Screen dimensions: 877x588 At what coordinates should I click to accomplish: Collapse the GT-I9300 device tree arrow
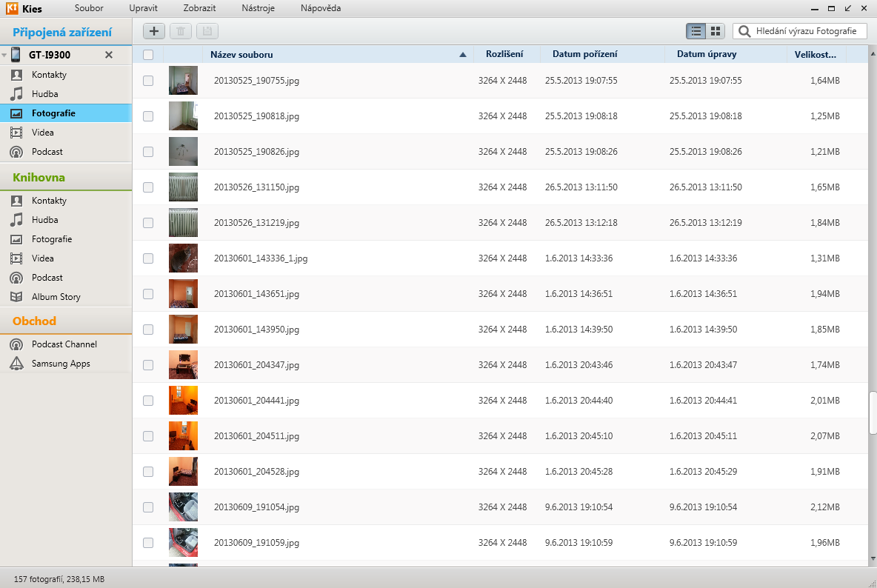pos(4,56)
